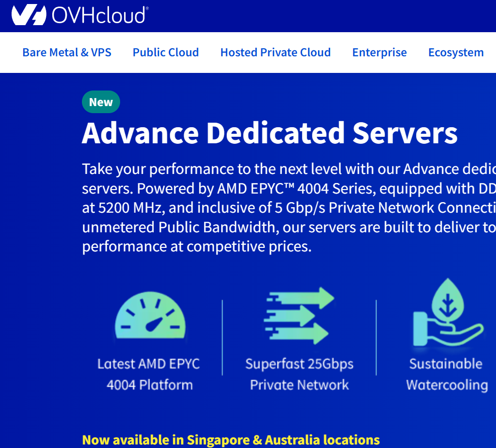Click the paragraph starting Take your performance
This screenshot has width=496, height=448.
coord(289,208)
